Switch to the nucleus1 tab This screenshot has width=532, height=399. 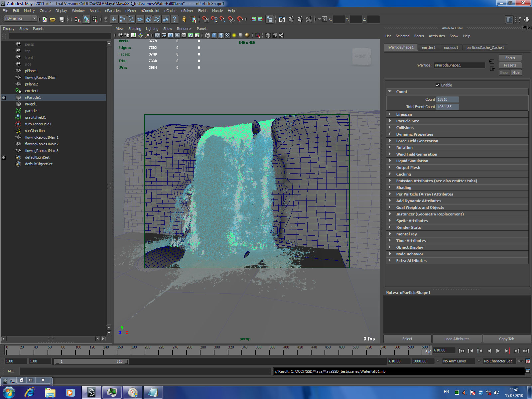click(x=451, y=48)
